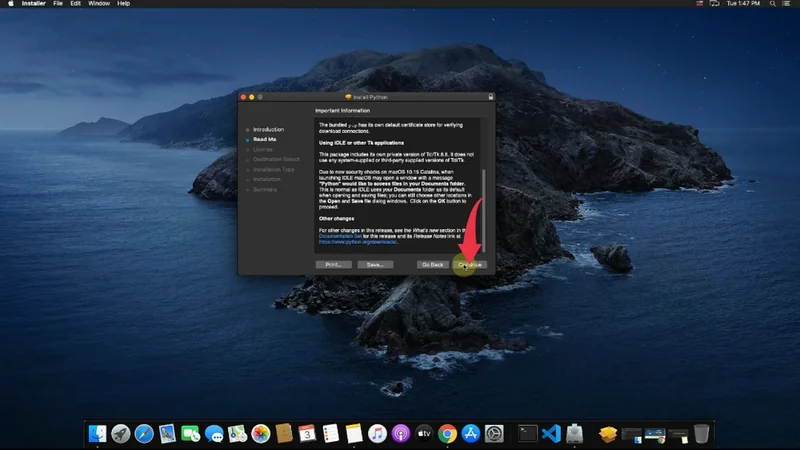Click the Go Back button
Viewport: 800px width, 450px height.
[x=432, y=264]
